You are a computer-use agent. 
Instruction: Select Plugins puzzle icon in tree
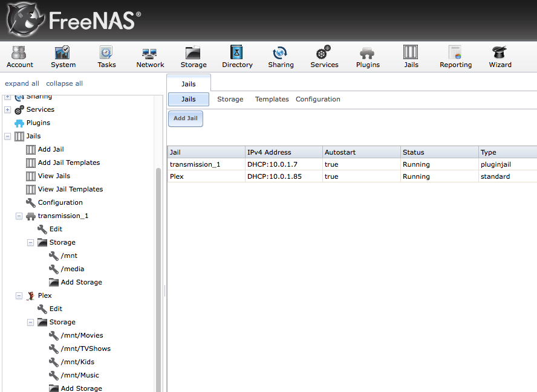(x=19, y=123)
